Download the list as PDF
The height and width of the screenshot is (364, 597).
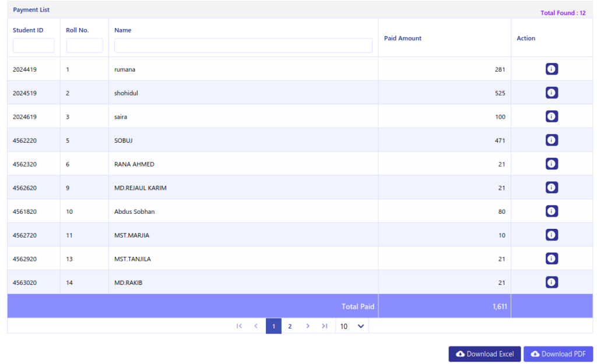point(558,354)
